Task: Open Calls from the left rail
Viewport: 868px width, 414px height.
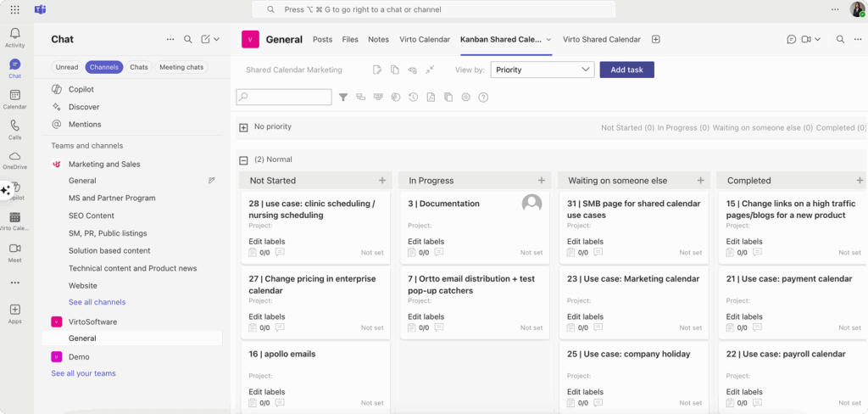Action: click(15, 131)
